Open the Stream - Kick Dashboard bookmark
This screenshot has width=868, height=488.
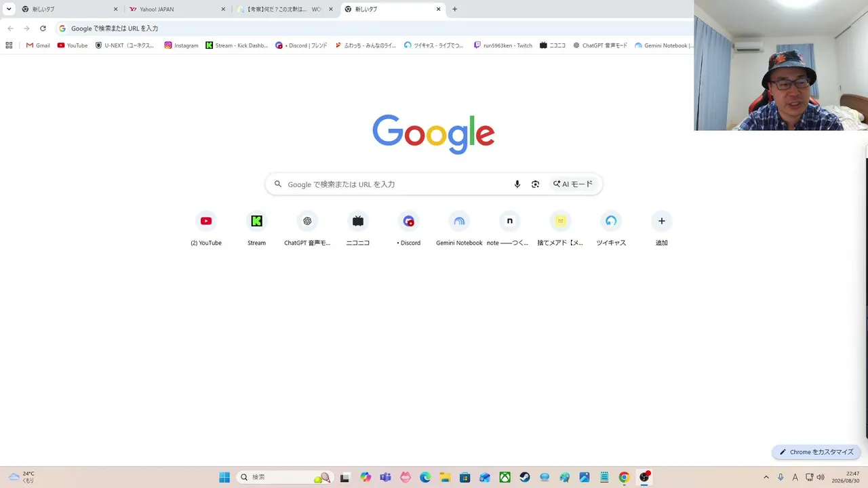[x=237, y=45]
